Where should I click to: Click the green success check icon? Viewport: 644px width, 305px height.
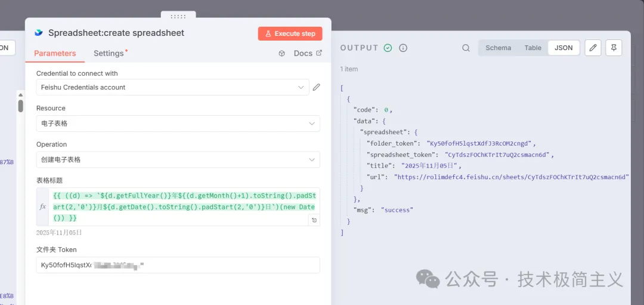point(388,48)
